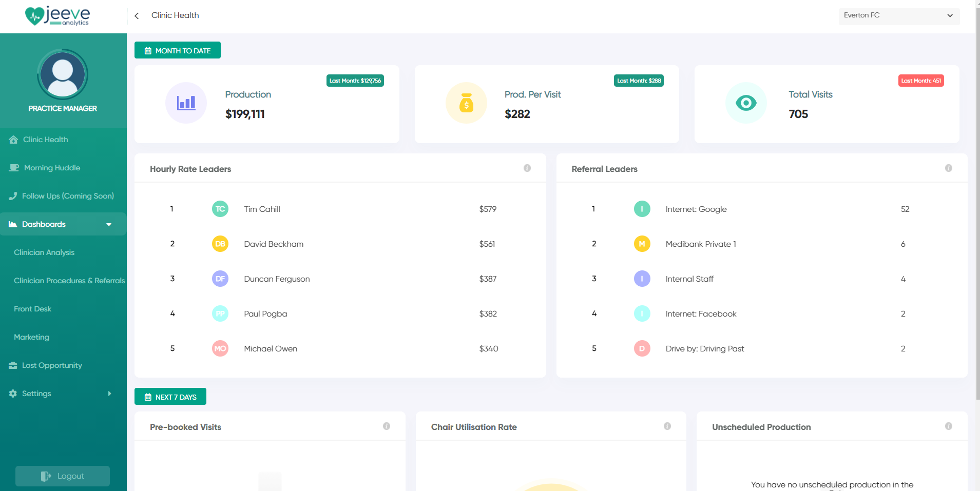Viewport: 980px width, 491px height.
Task: Click the referral count 52
Action: point(905,209)
